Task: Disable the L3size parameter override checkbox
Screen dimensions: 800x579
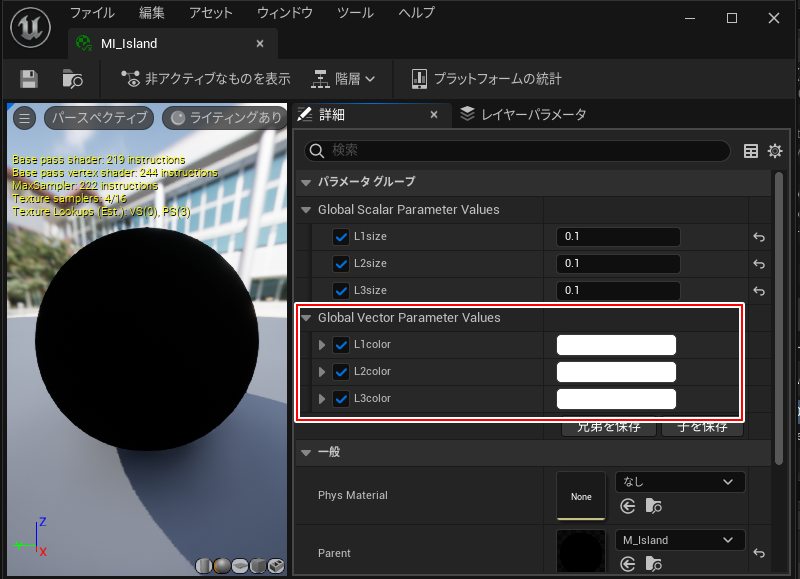Action: pyautogui.click(x=340, y=291)
